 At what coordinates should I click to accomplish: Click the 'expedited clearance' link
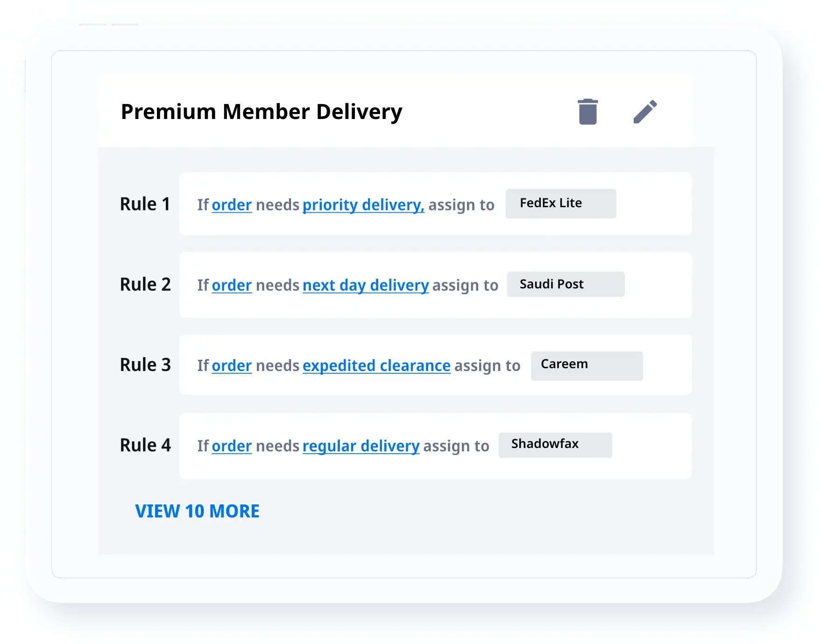point(376,365)
